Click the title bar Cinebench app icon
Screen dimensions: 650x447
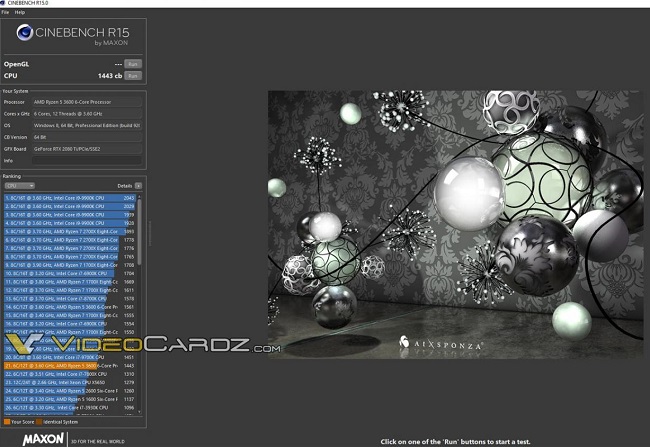pos(3,3)
